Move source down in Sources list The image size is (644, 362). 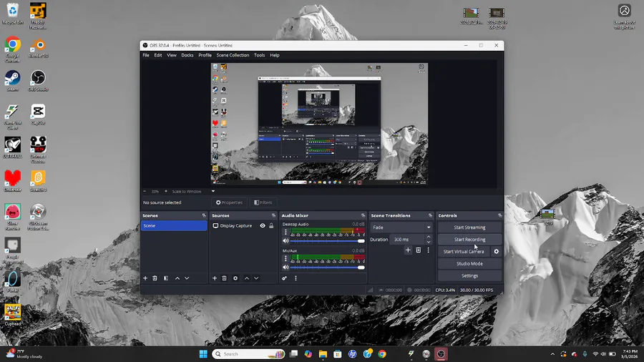pos(256,278)
